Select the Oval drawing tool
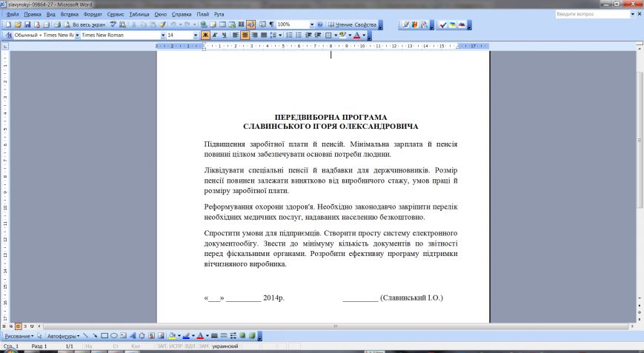The height and width of the screenshot is (353, 644). point(114,336)
